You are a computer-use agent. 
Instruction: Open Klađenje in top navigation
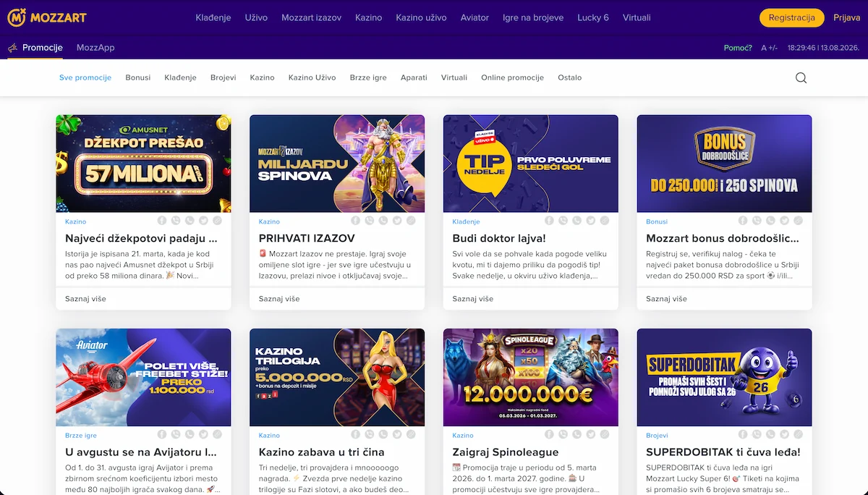point(213,17)
